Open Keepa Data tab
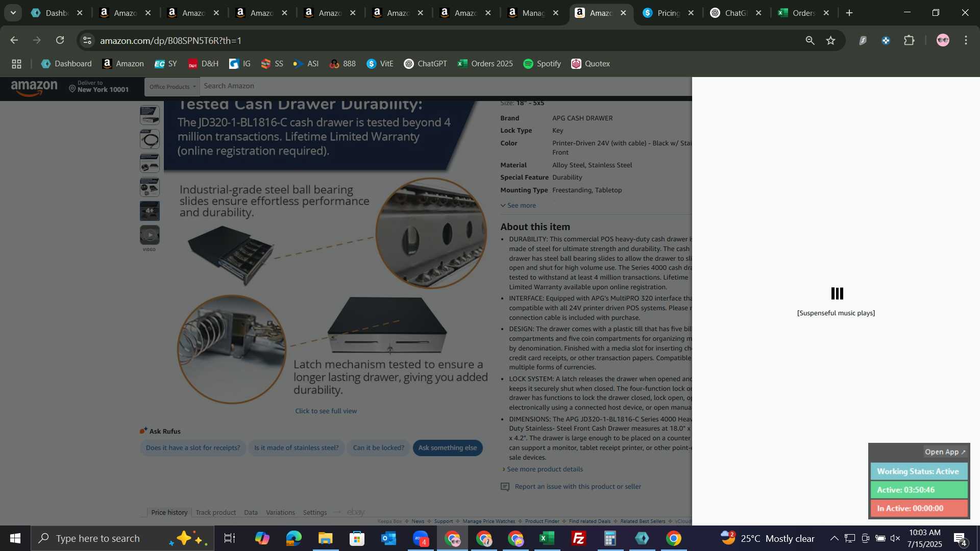 251,512
